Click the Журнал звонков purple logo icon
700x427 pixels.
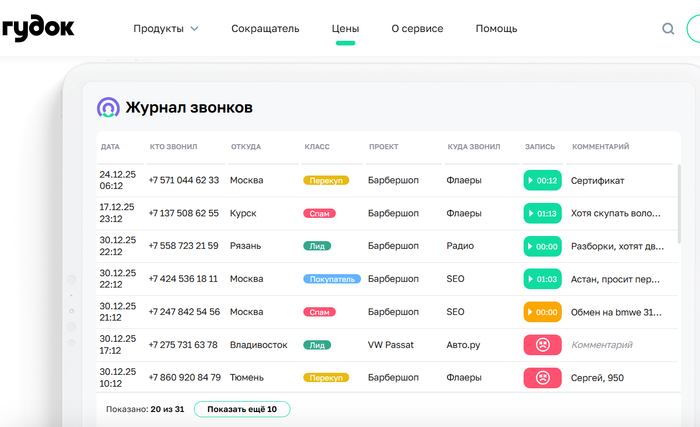point(108,107)
